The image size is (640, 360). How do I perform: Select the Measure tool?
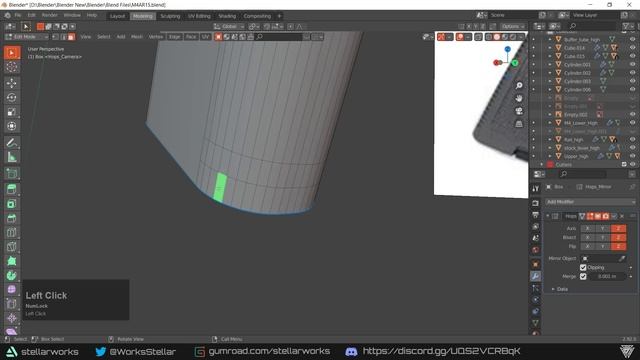point(12,157)
